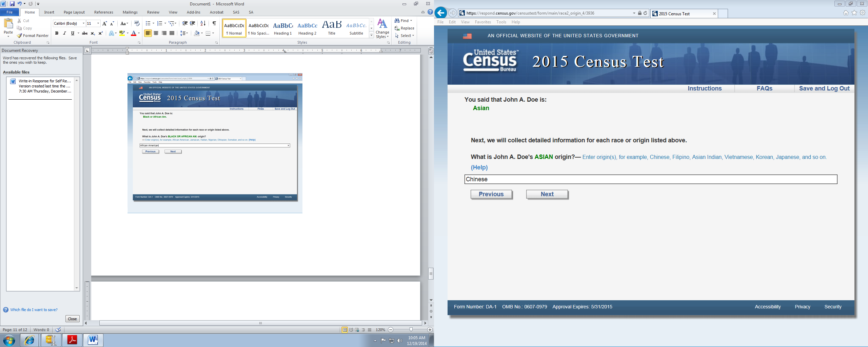This screenshot has height=347, width=868.
Task: Open Adobe Acrobat from the taskbar
Action: point(72,340)
